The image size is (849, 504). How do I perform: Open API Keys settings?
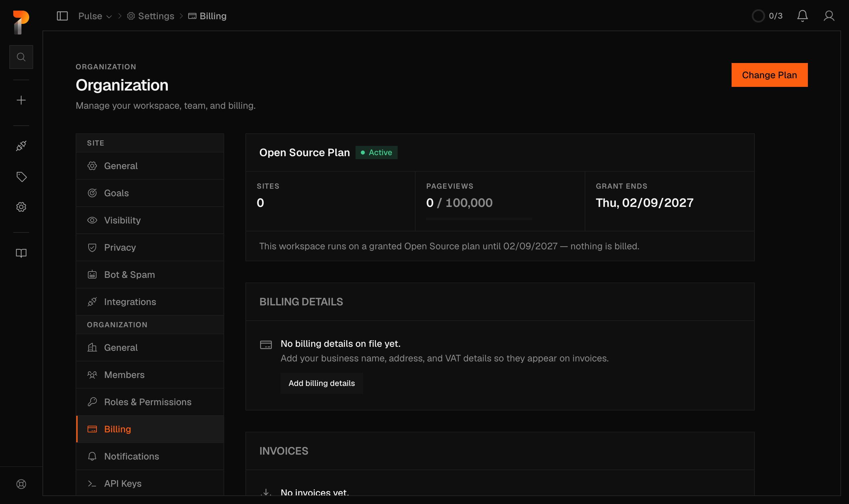pyautogui.click(x=150, y=483)
